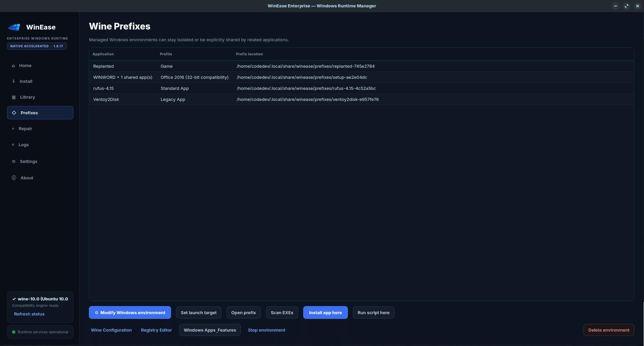Select the rufus-4.15 application row
Screen dimensions: 644x346
coord(362,89)
